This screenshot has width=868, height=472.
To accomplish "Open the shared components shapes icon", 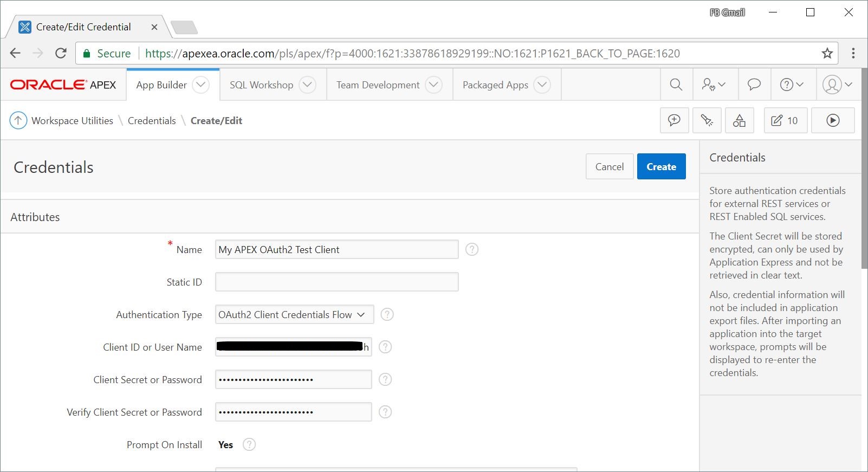I will (739, 120).
